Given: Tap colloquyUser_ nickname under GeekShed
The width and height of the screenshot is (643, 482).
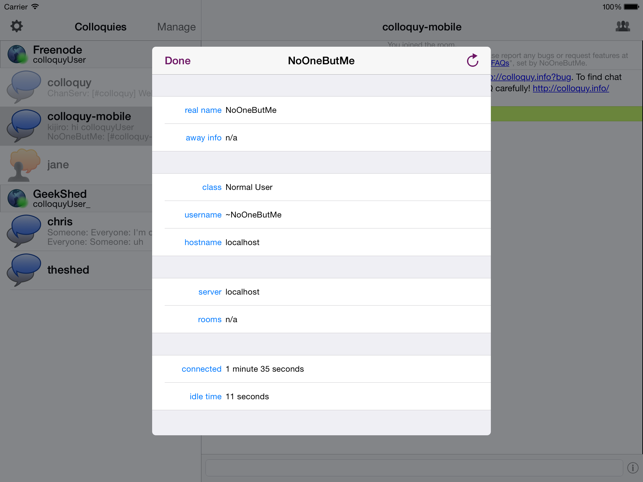Looking at the screenshot, I should (x=61, y=204).
